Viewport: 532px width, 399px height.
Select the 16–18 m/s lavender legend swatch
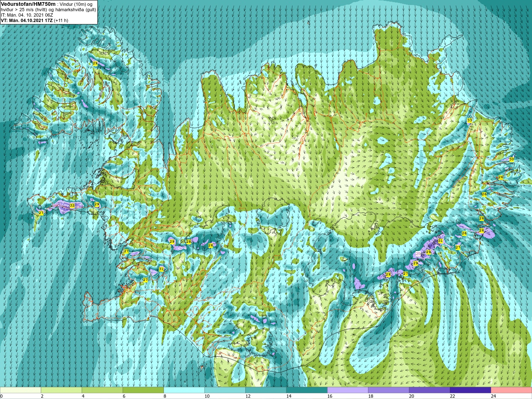[x=348, y=390]
